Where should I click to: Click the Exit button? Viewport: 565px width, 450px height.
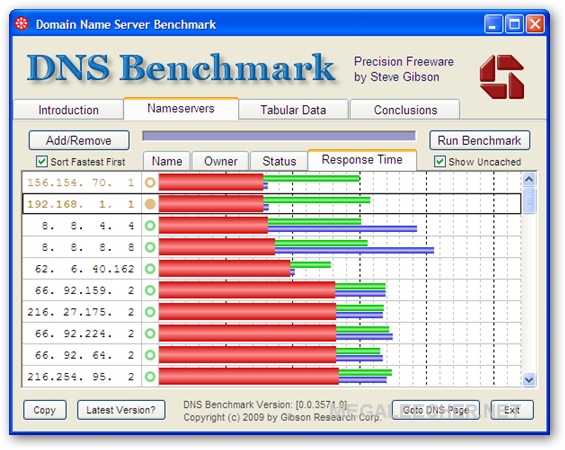point(512,410)
